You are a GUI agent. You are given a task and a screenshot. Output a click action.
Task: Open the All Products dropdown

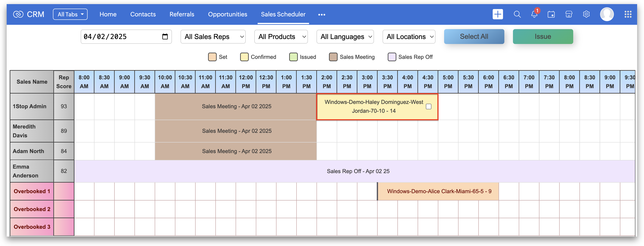(281, 37)
